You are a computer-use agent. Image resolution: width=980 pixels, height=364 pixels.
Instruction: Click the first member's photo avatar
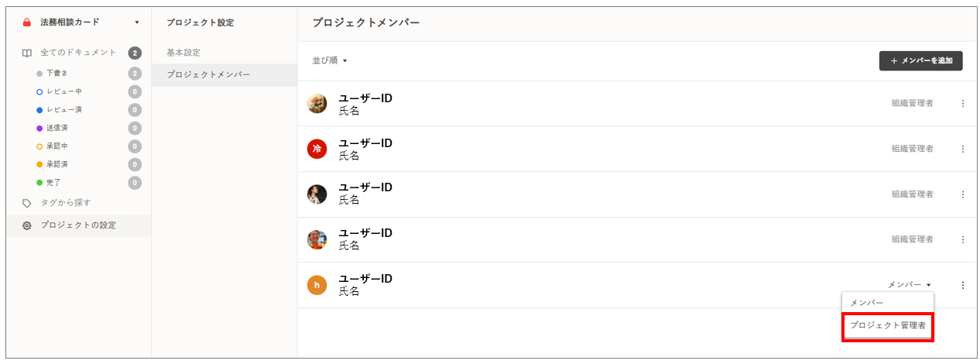pyautogui.click(x=317, y=104)
